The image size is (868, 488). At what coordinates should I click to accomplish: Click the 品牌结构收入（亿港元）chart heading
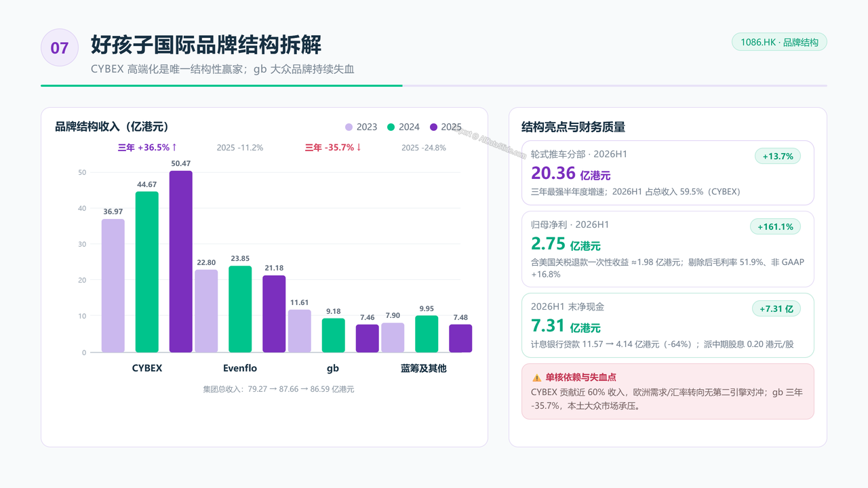click(112, 127)
